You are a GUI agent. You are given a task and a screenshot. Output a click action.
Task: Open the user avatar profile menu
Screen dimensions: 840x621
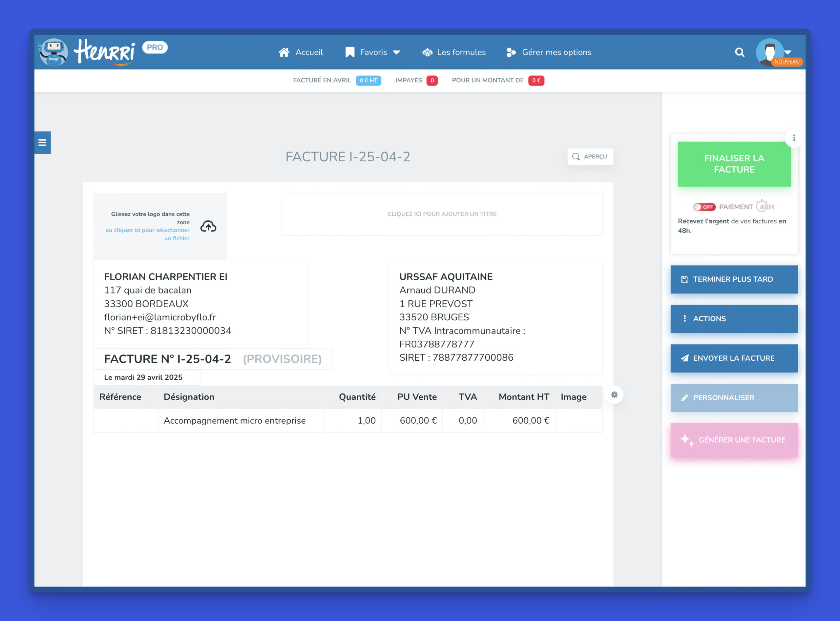(770, 52)
